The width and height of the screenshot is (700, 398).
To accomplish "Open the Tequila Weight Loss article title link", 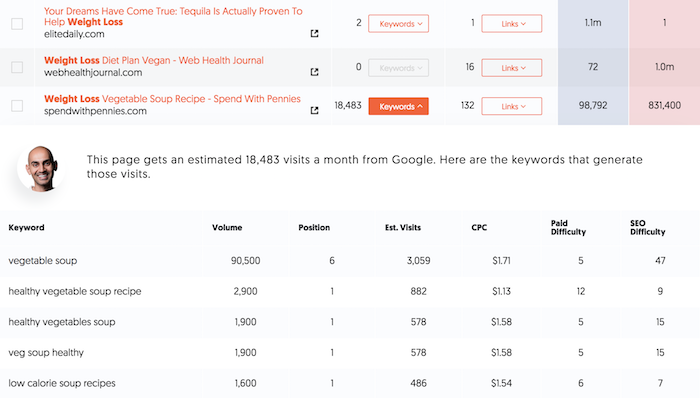I will [173, 17].
